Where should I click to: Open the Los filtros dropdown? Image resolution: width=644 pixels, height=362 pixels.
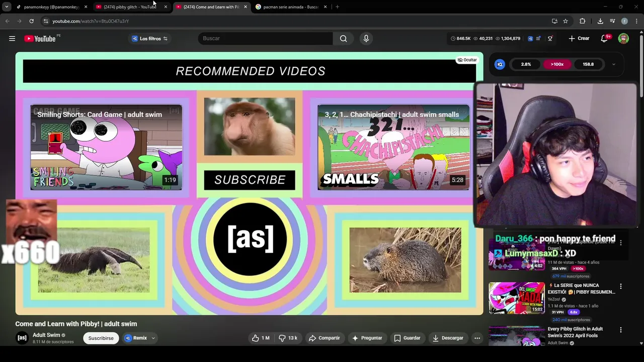point(149,39)
